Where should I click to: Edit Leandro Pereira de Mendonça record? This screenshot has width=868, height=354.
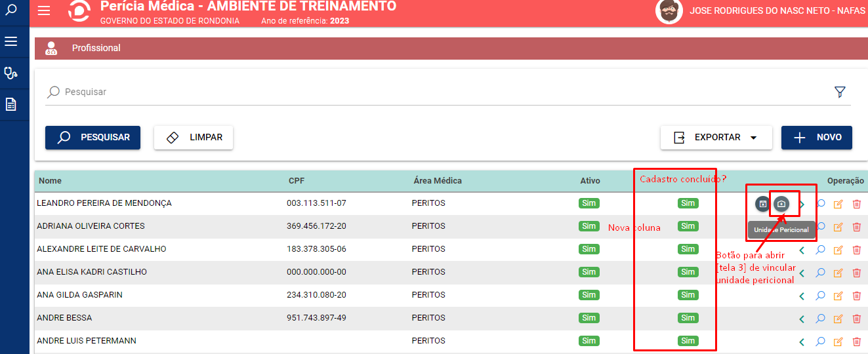(x=838, y=204)
